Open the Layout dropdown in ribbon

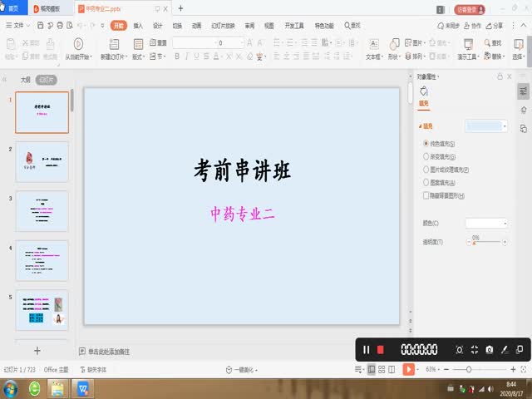(139, 57)
